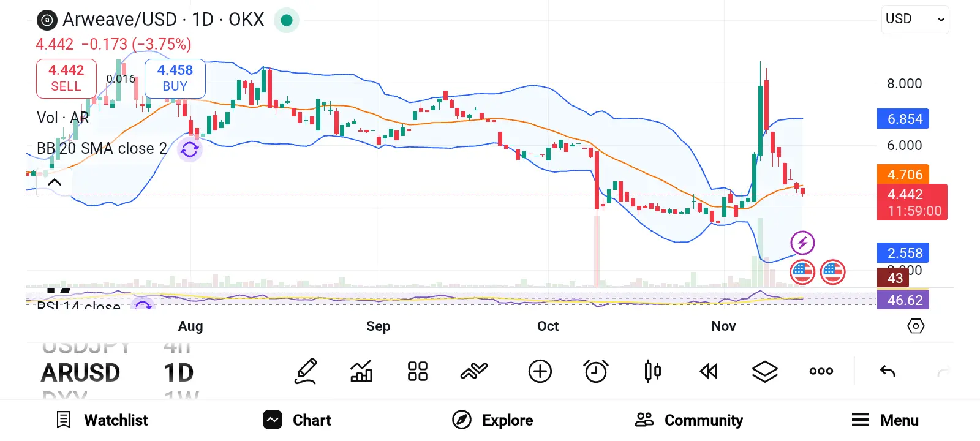The image size is (980, 441).
Task: Open the chart settings hexagon icon
Action: click(x=915, y=326)
